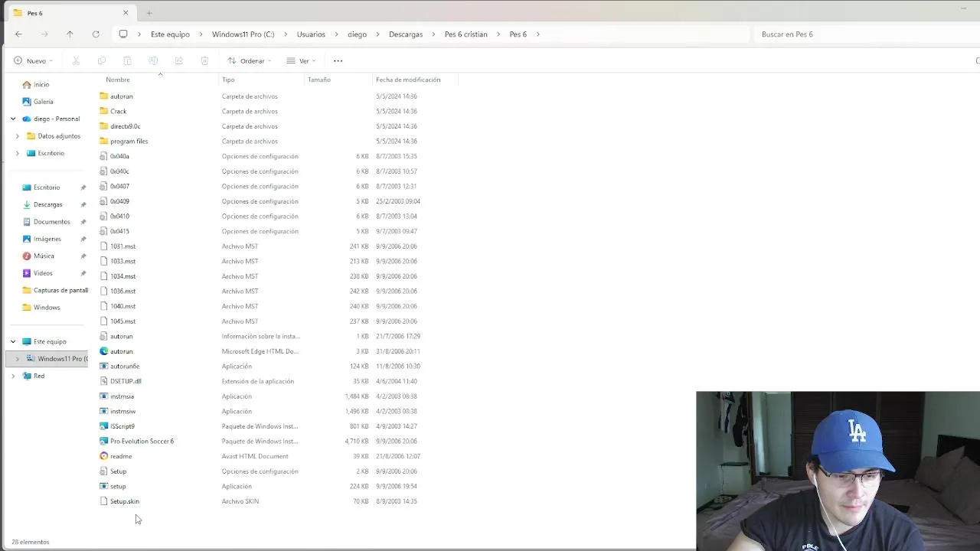
Task: Expand the Datos adjuntos node
Action: [x=18, y=136]
